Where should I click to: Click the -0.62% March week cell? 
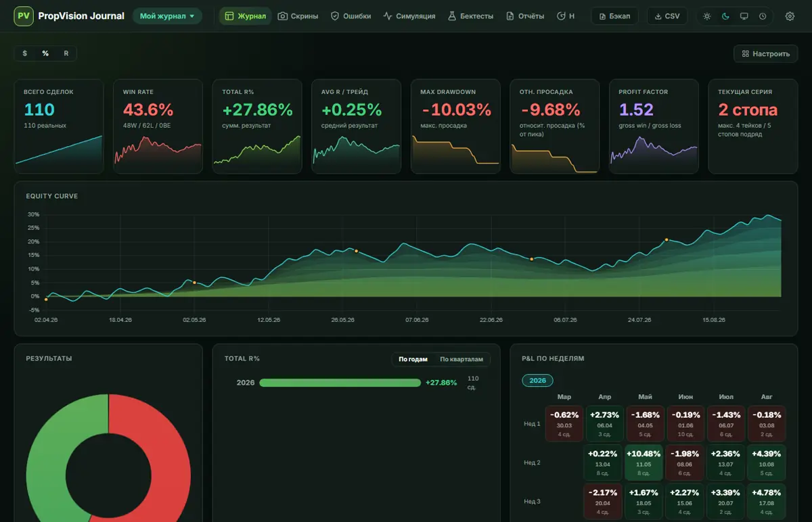tap(564, 424)
